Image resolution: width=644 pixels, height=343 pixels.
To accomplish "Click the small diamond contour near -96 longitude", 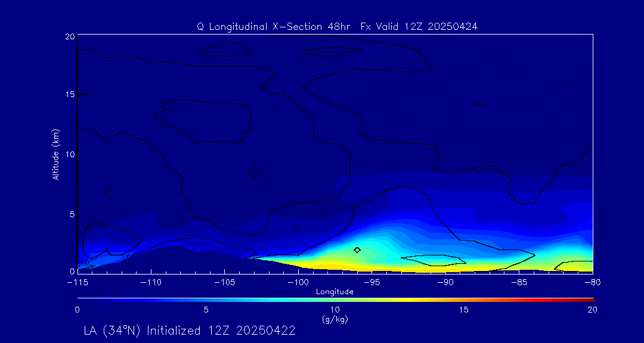I will [357, 250].
